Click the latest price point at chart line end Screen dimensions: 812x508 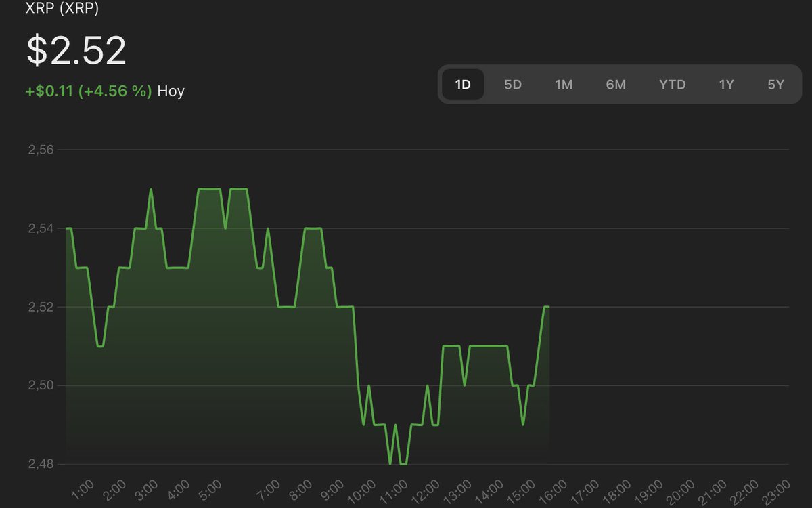[548, 308]
